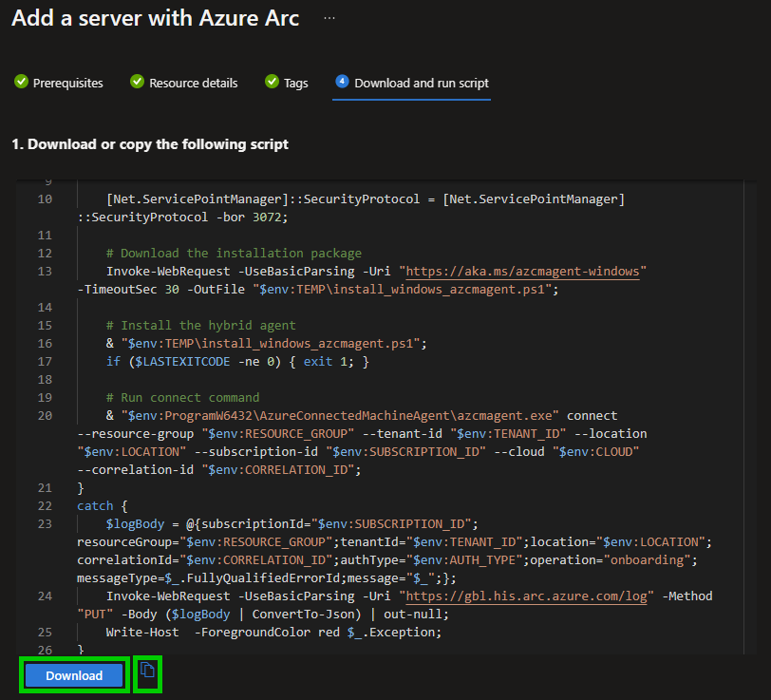Screen dimensions: 771x700
Task: Click the "$logBody" variable on line 23
Action: point(135,524)
